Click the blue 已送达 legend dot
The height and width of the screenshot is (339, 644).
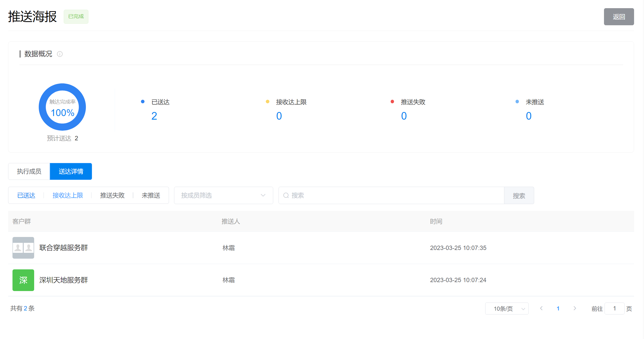[x=143, y=102]
